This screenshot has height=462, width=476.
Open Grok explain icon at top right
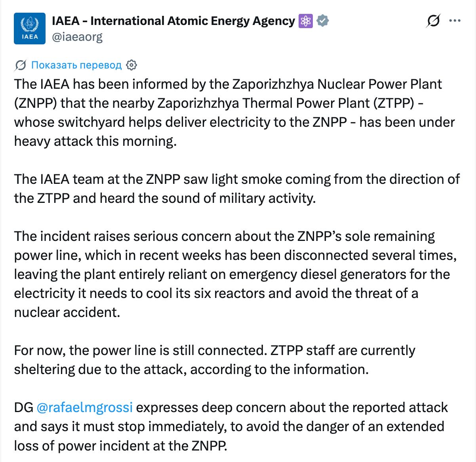click(433, 21)
